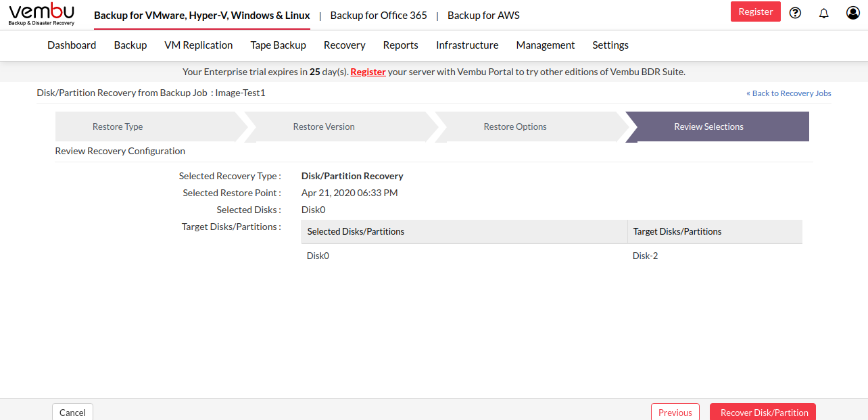The width and height of the screenshot is (868, 420).
Task: Open the Backup menu
Action: (x=130, y=45)
